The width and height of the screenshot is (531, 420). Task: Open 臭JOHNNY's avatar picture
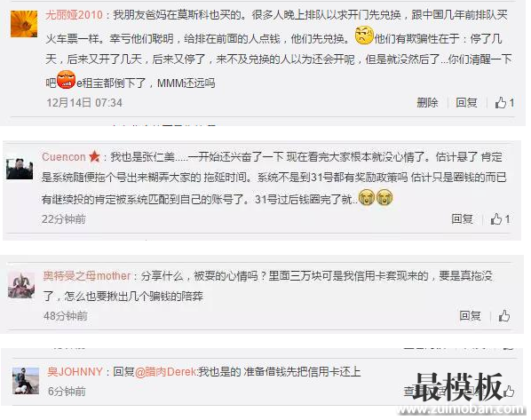(26, 381)
